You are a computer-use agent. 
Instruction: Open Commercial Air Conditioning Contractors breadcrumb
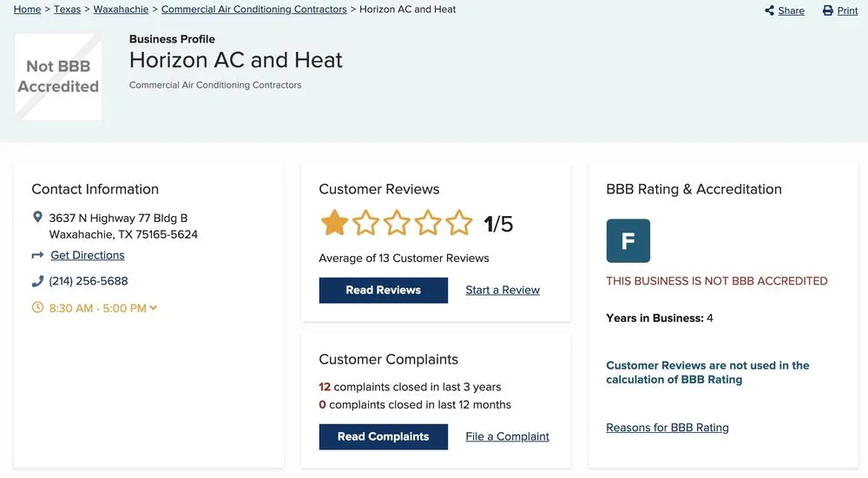(x=253, y=10)
